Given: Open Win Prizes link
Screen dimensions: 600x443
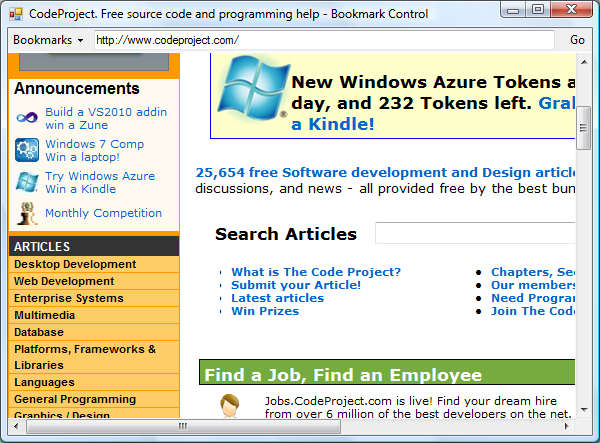Looking at the screenshot, I should pos(265,311).
